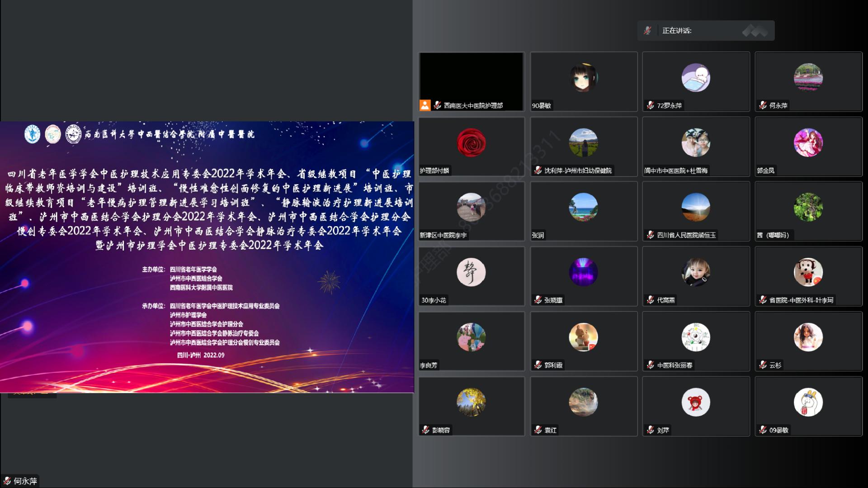Click the muted mic icon next to 刘芹
Viewport: 868px width, 488px height.
point(650,430)
